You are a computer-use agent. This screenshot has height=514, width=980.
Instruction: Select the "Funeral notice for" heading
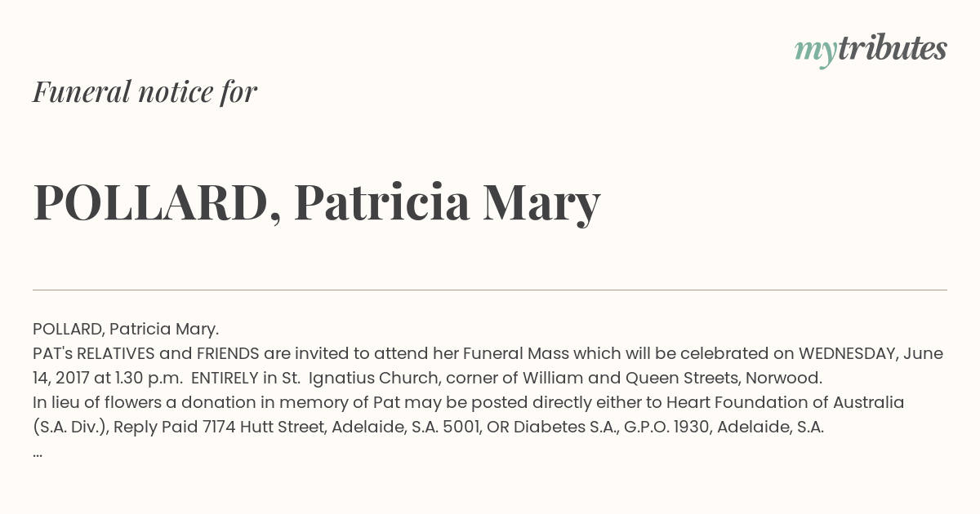(145, 91)
